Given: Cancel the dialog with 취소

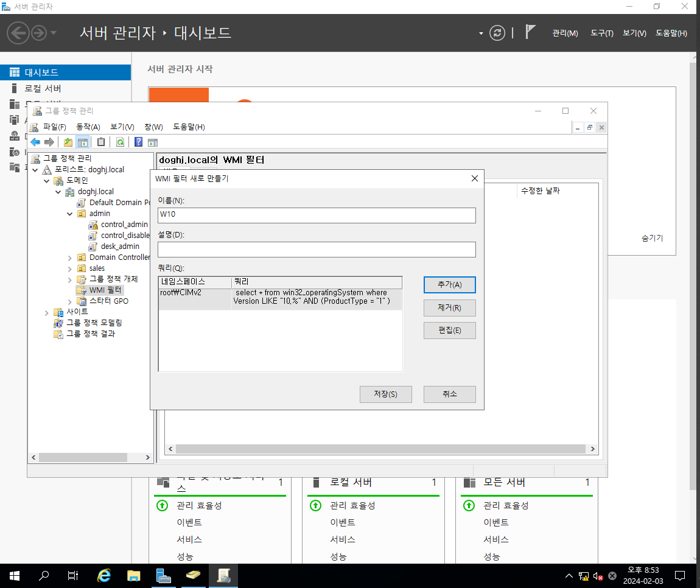Looking at the screenshot, I should pyautogui.click(x=450, y=394).
